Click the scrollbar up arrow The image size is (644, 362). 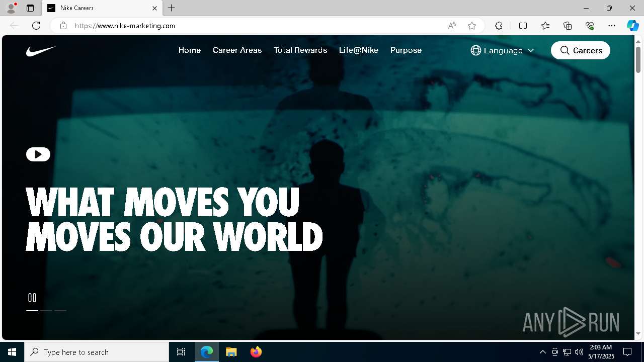point(638,41)
